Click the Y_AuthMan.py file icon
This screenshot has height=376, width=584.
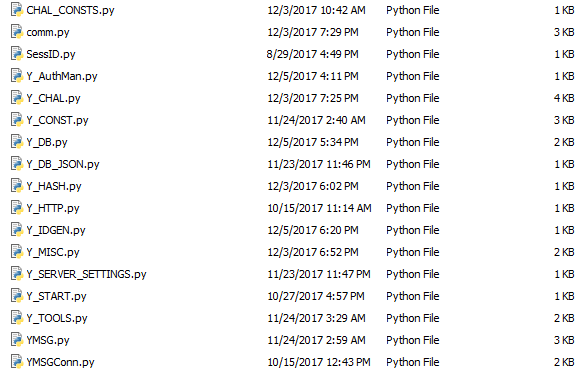[x=17, y=76]
